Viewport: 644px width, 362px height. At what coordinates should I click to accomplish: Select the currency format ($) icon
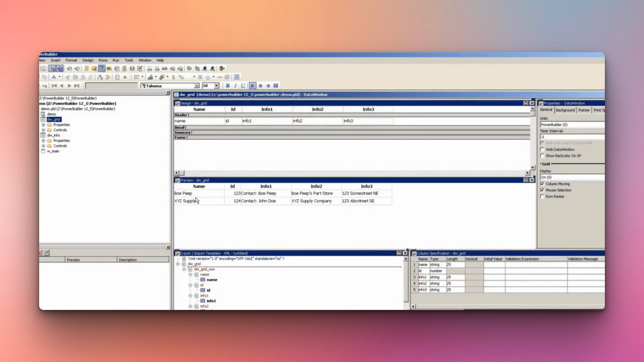173,77
